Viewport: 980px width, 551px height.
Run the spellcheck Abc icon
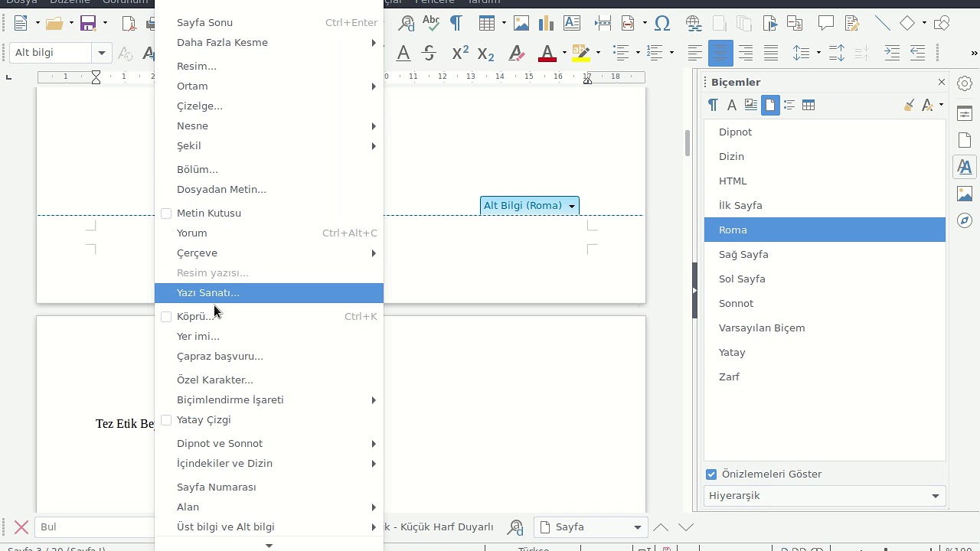pyautogui.click(x=431, y=24)
